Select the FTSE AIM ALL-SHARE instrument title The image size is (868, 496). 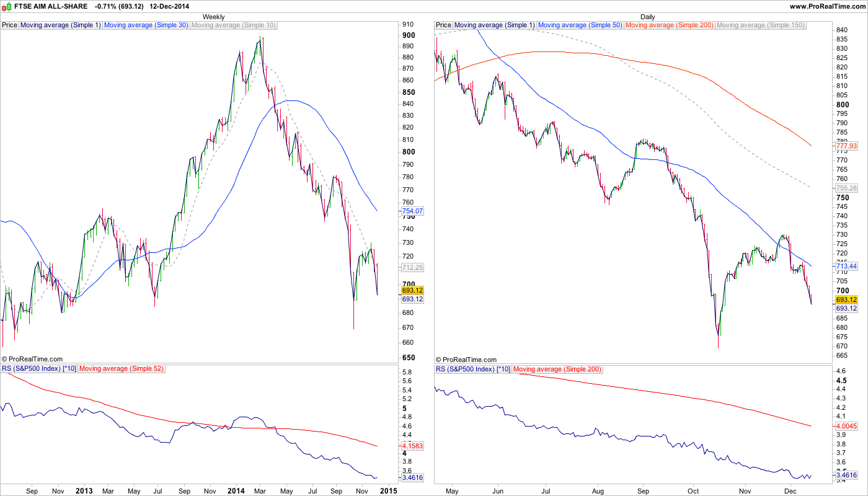click(x=51, y=6)
